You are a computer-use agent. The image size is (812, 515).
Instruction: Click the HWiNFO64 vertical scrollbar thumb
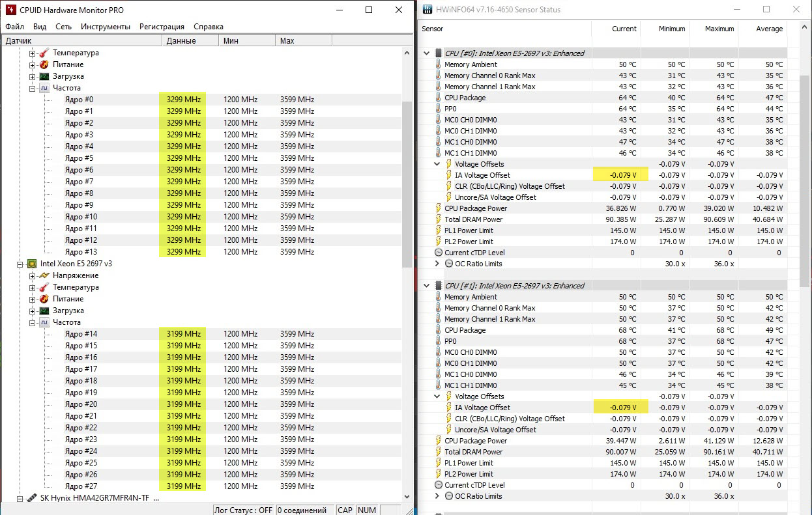(805, 182)
